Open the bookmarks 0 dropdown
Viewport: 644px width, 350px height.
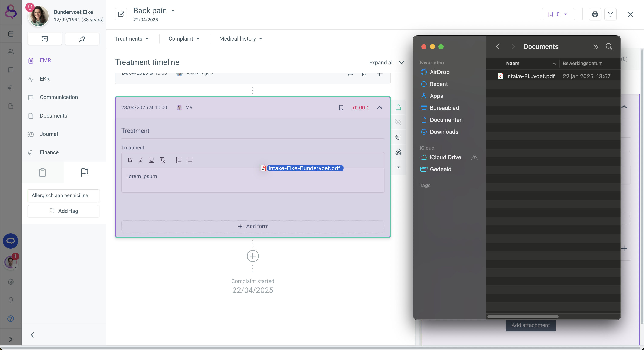tap(558, 14)
